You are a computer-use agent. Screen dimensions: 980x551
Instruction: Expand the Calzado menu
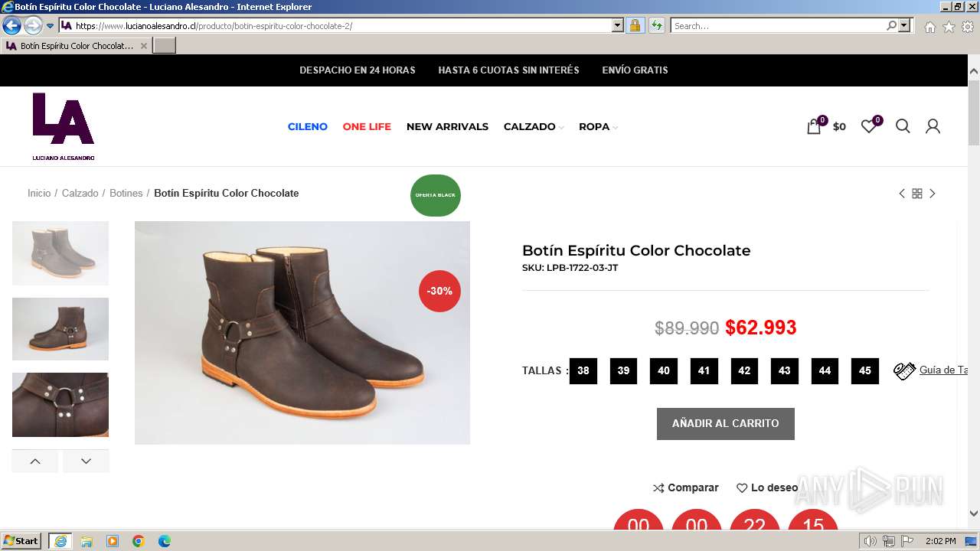coord(533,127)
